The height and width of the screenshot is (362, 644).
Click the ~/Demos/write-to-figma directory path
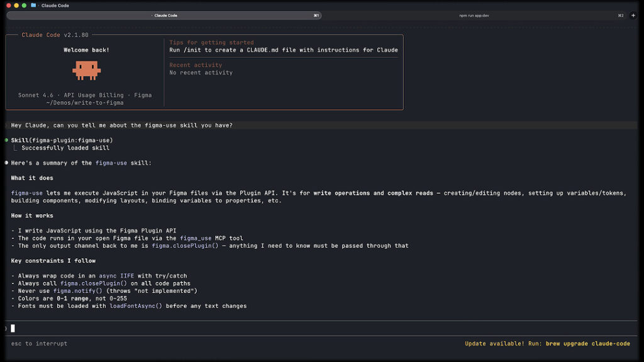pos(85,102)
